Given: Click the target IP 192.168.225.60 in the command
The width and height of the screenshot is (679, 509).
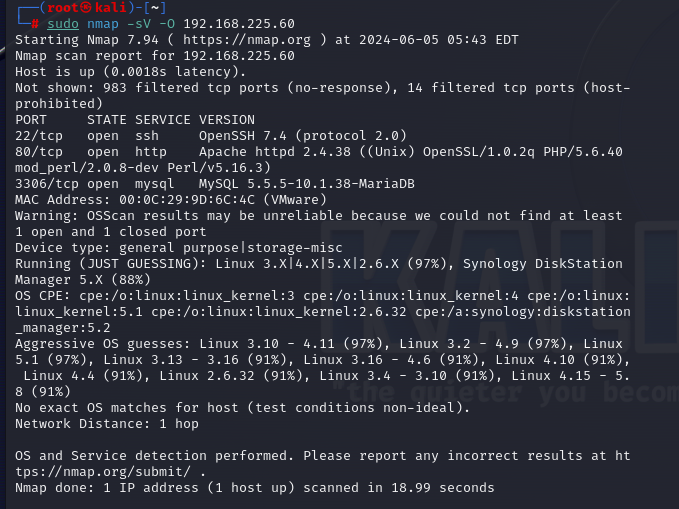Looking at the screenshot, I should point(239,24).
